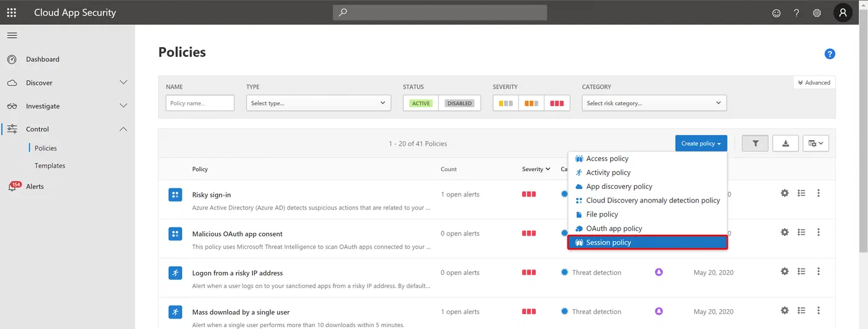Image resolution: width=868 pixels, height=329 pixels.
Task: Open the app launcher grid icon
Action: pos(12,12)
